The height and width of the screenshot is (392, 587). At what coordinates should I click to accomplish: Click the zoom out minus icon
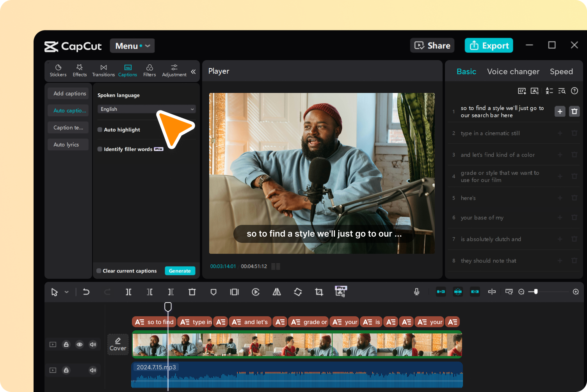tap(521, 292)
